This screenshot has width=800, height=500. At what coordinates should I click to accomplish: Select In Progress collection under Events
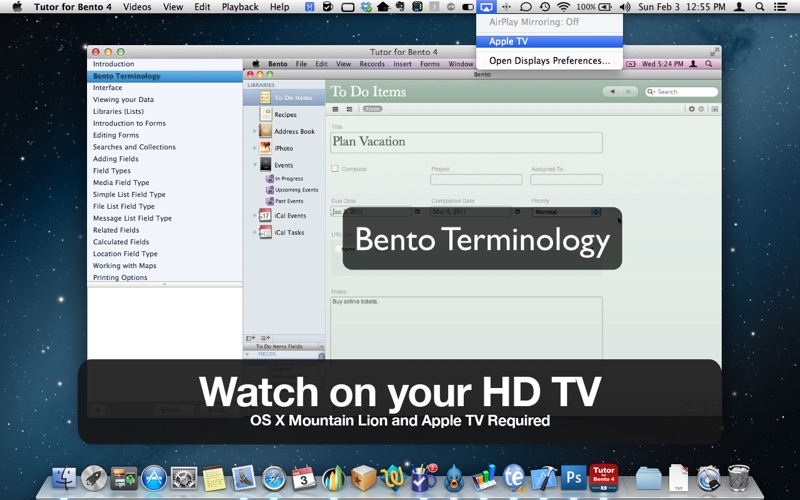[284, 179]
